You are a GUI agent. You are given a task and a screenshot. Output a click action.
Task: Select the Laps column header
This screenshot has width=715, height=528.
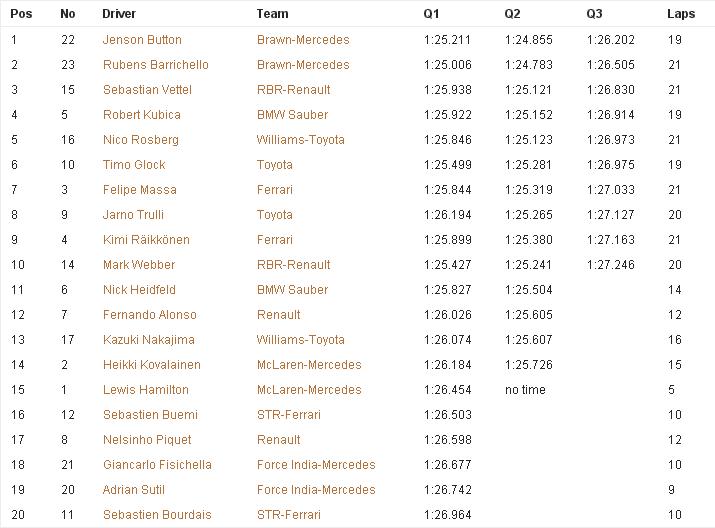[x=681, y=14]
